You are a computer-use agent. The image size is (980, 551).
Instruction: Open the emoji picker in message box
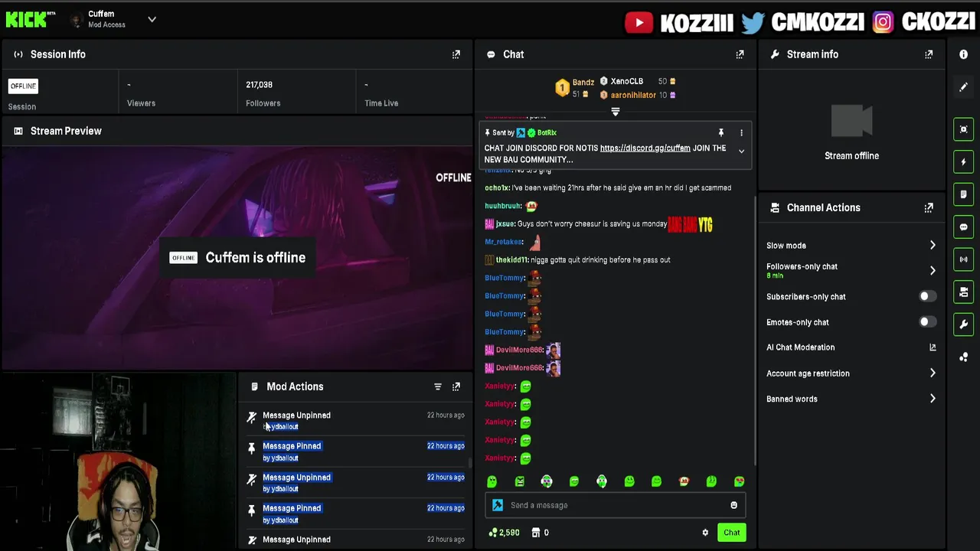[733, 505]
